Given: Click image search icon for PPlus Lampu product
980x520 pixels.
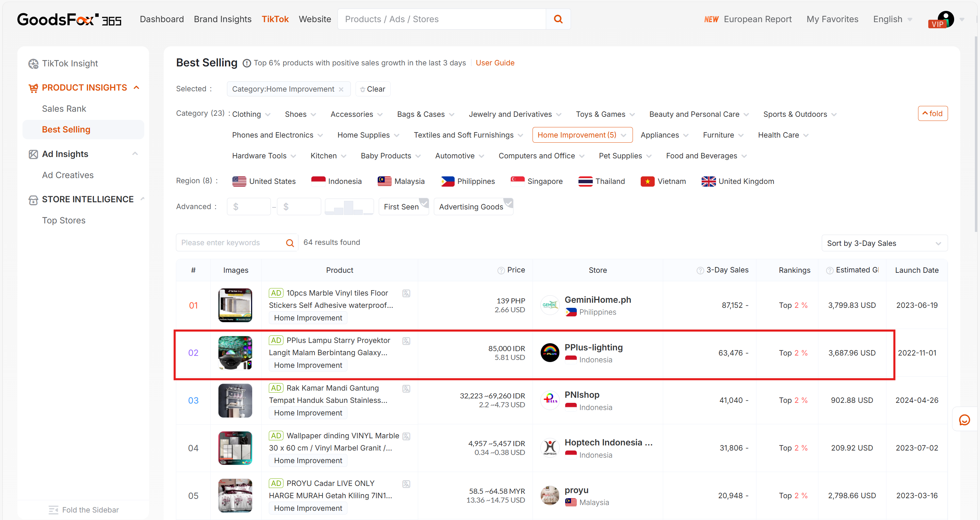Looking at the screenshot, I should (x=406, y=341).
